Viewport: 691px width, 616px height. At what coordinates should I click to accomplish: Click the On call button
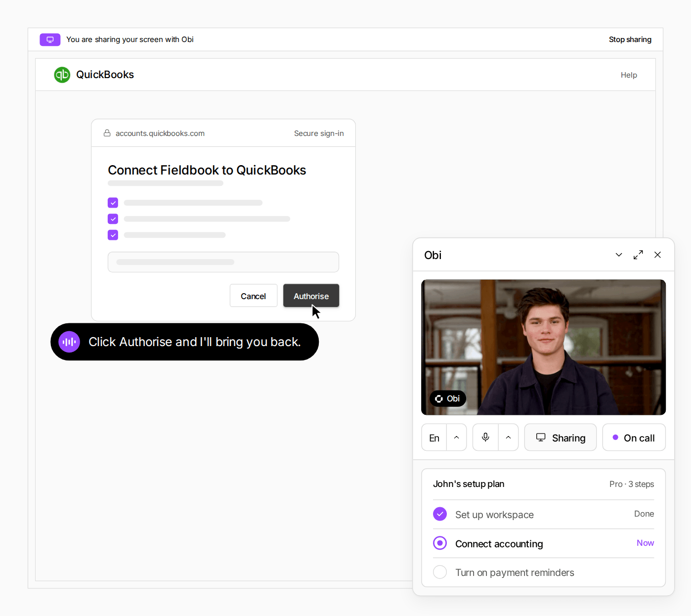[x=634, y=438]
